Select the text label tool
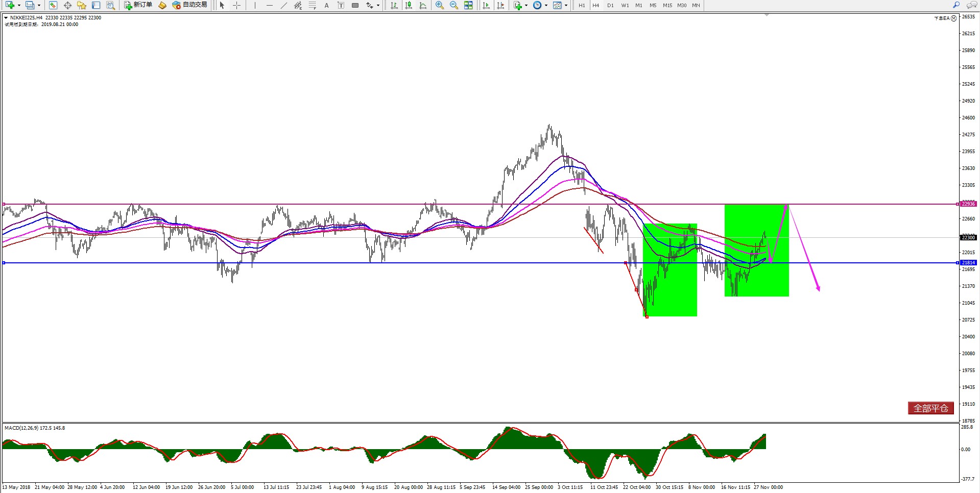Screen dimensions: 980x493 (x=341, y=5)
